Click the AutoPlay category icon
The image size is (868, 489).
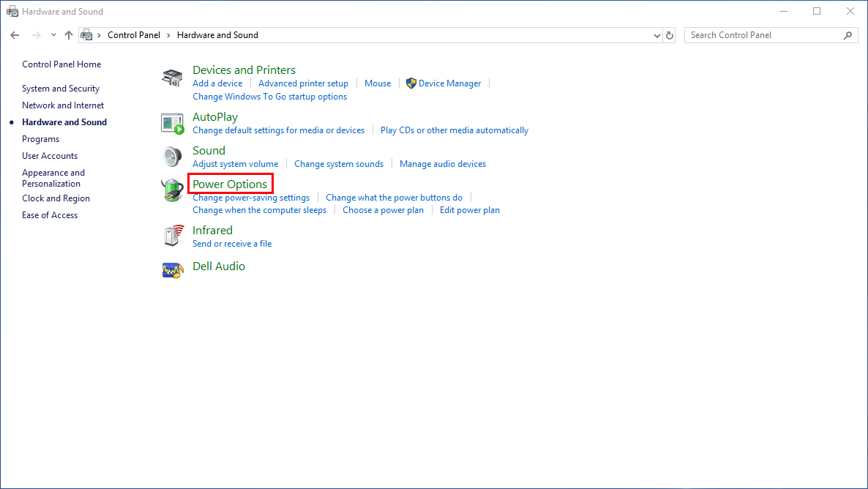point(172,124)
